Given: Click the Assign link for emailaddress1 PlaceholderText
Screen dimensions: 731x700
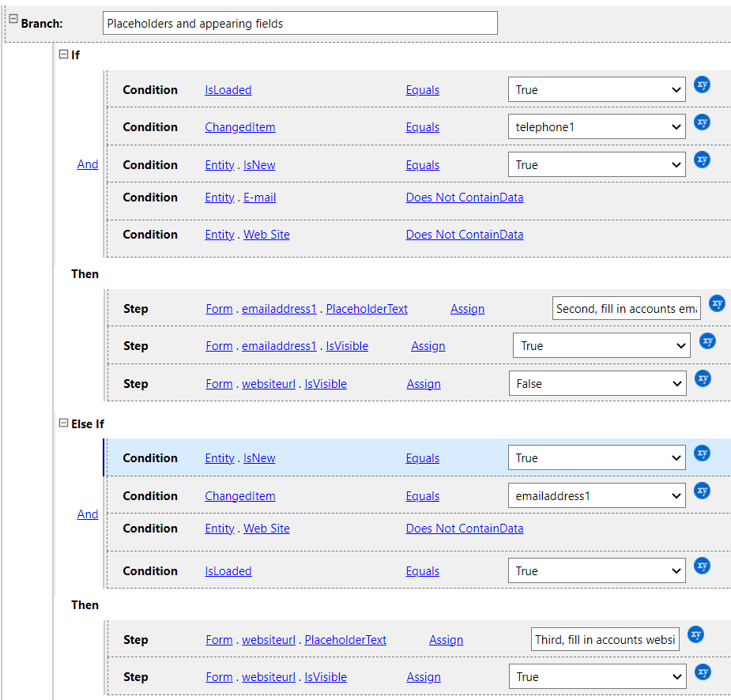Looking at the screenshot, I should click(467, 309).
